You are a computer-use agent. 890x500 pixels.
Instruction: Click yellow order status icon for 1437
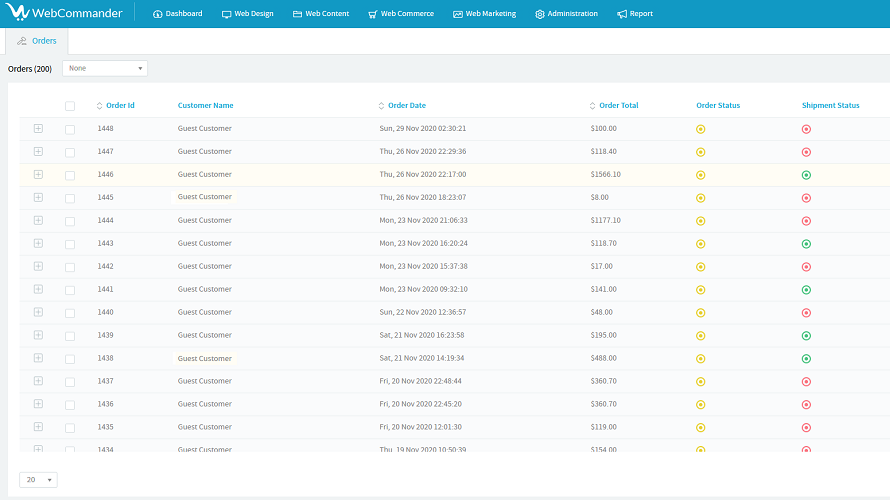700,382
